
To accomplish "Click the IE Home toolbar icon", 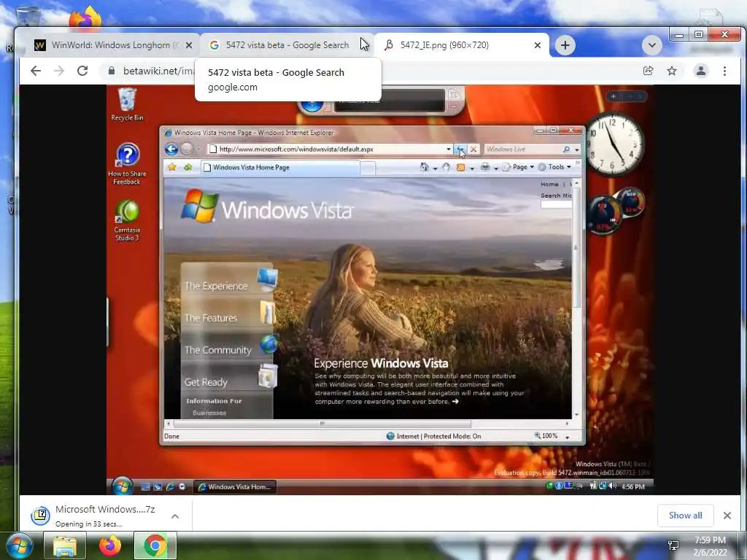I will (424, 167).
